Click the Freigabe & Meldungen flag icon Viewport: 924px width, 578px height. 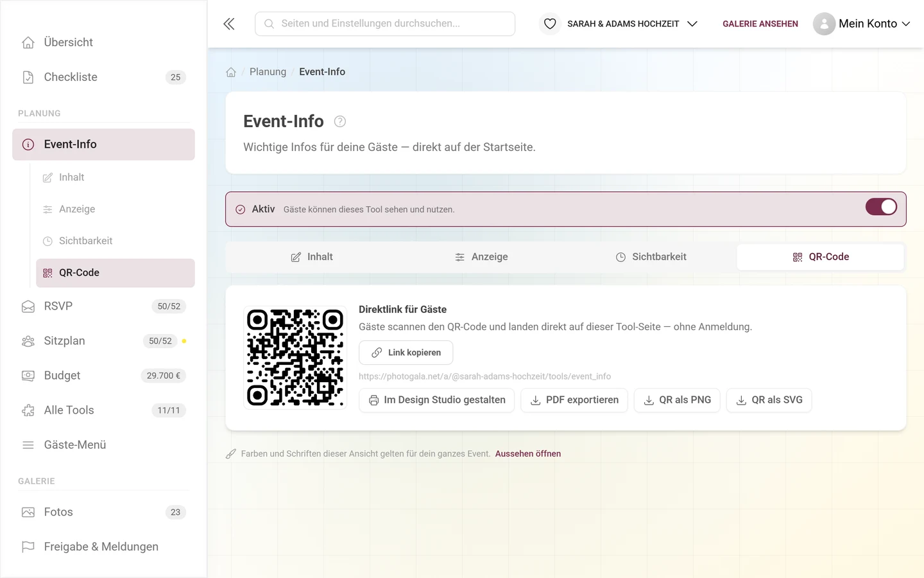pyautogui.click(x=28, y=547)
